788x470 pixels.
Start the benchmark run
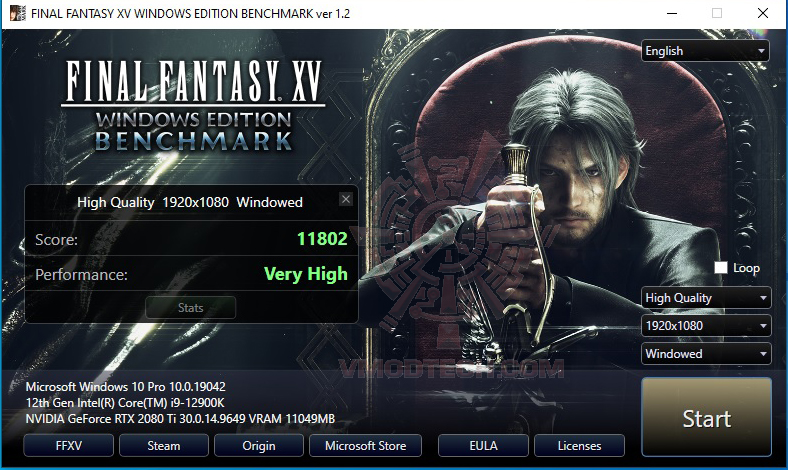click(x=706, y=417)
